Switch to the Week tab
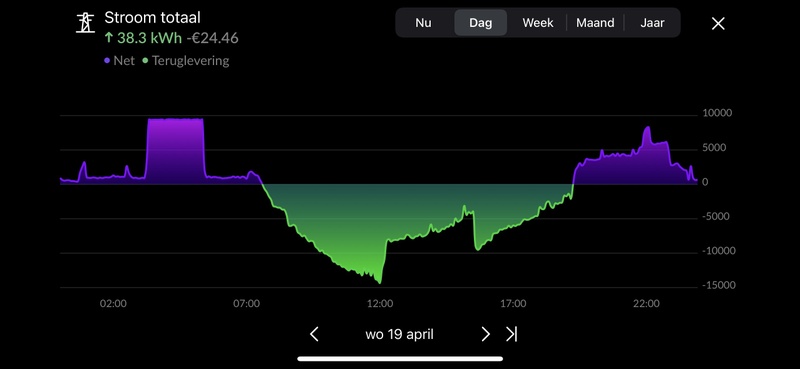The height and width of the screenshot is (369, 800). point(538,23)
